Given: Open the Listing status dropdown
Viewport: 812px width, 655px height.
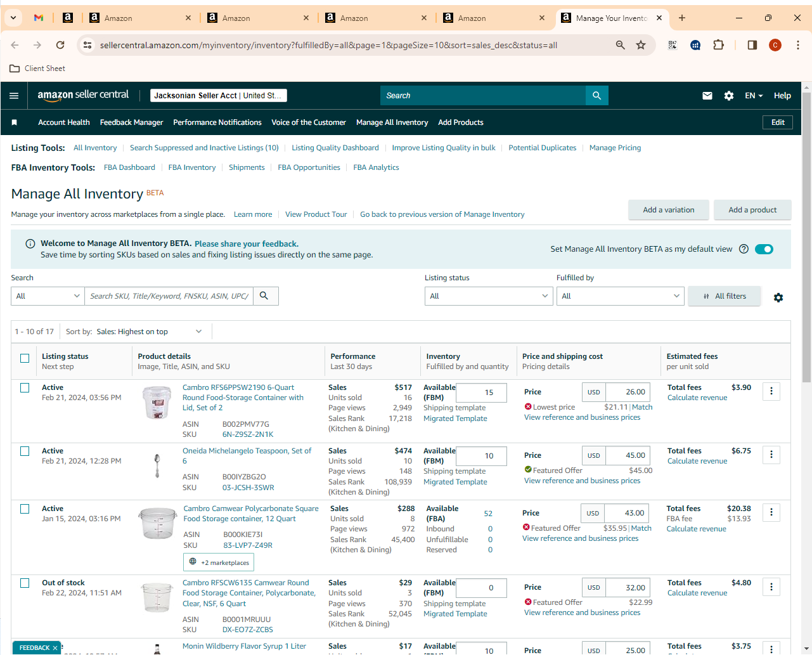Looking at the screenshot, I should (489, 296).
